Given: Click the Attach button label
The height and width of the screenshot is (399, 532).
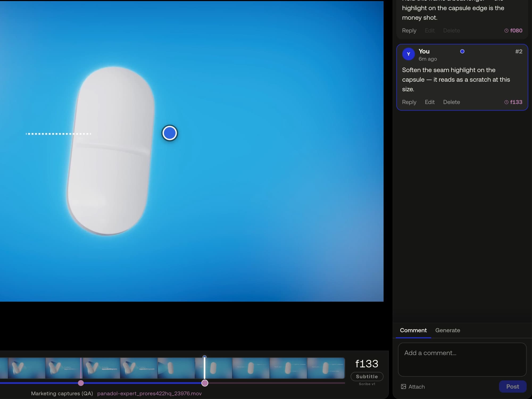Looking at the screenshot, I should coord(417,387).
